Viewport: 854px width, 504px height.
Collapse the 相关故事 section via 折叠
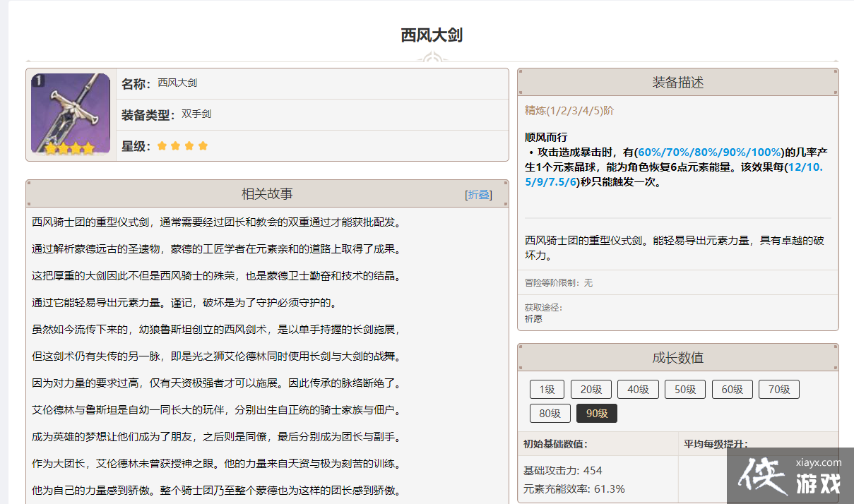pos(478,195)
